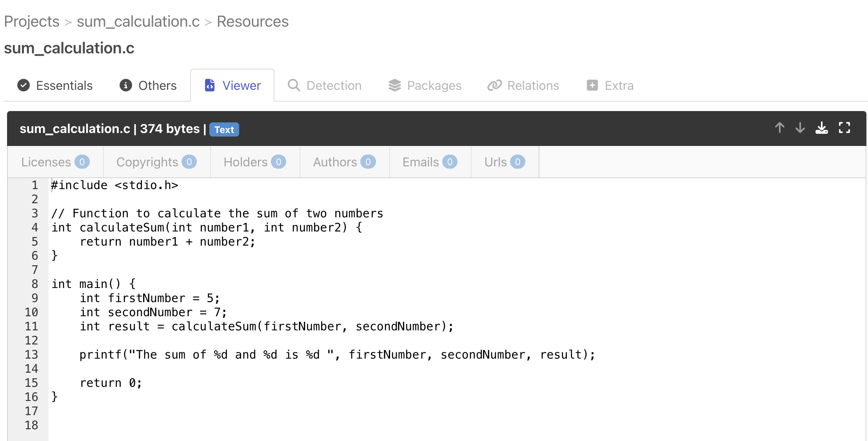The width and height of the screenshot is (868, 441).
Task: Click the Others info icon
Action: 126,85
